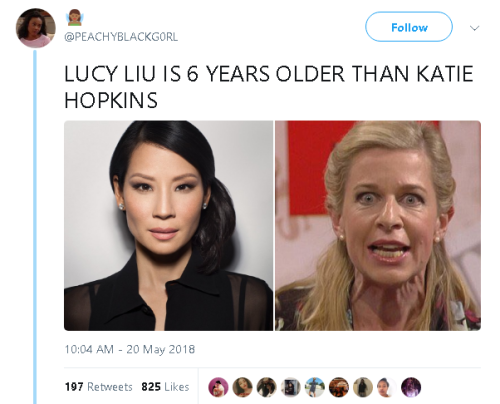500x404 pixels.
Task: Click the sixth liker avatar with orange tones
Action: [339, 387]
